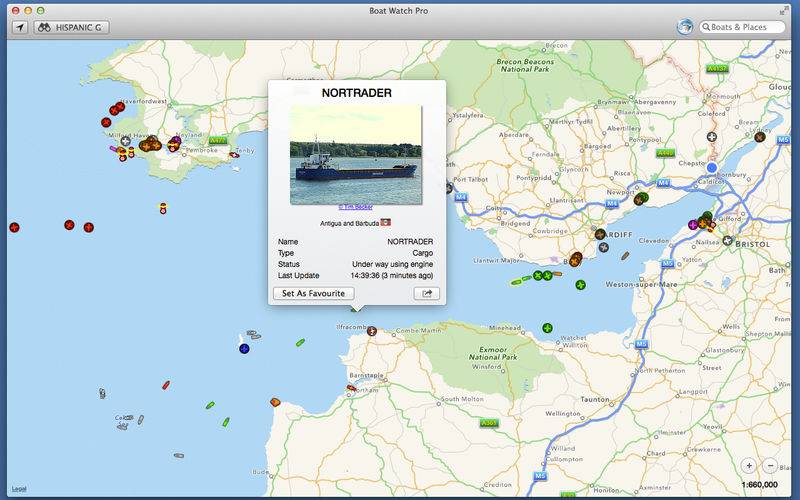The width and height of the screenshot is (800, 500).
Task: Focus the Boats & Places search field
Action: [x=742, y=27]
